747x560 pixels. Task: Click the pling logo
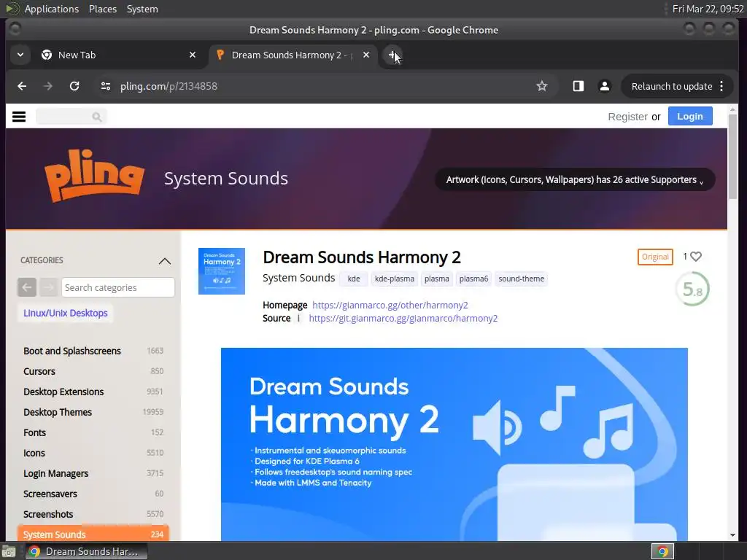tap(94, 176)
